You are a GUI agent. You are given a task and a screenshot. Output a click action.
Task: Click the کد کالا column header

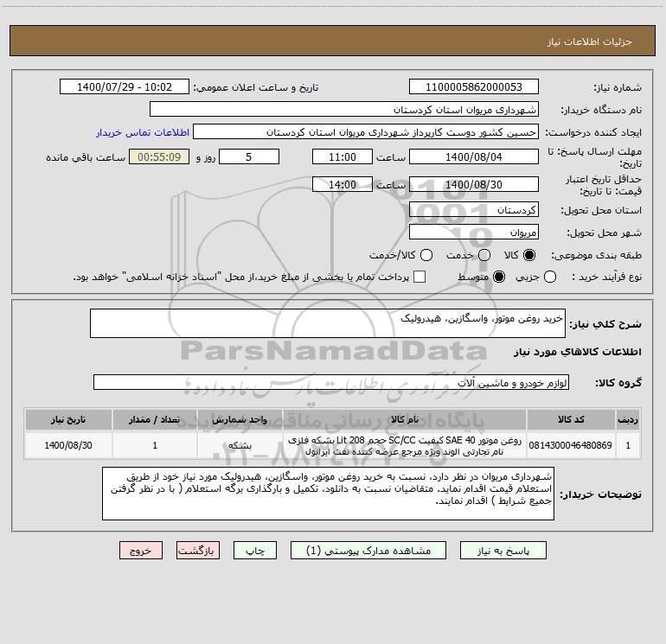click(x=571, y=420)
